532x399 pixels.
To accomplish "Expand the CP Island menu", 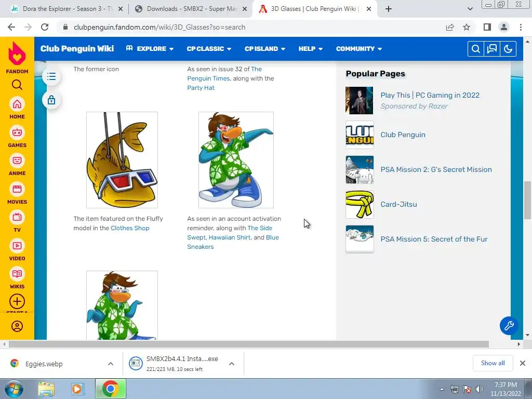I will (x=265, y=49).
